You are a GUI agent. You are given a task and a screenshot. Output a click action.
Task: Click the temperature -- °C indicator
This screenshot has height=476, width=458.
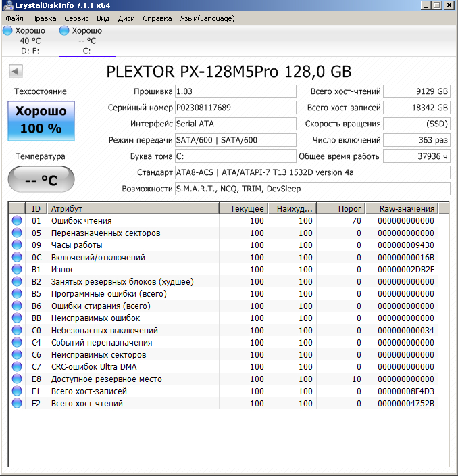41,179
